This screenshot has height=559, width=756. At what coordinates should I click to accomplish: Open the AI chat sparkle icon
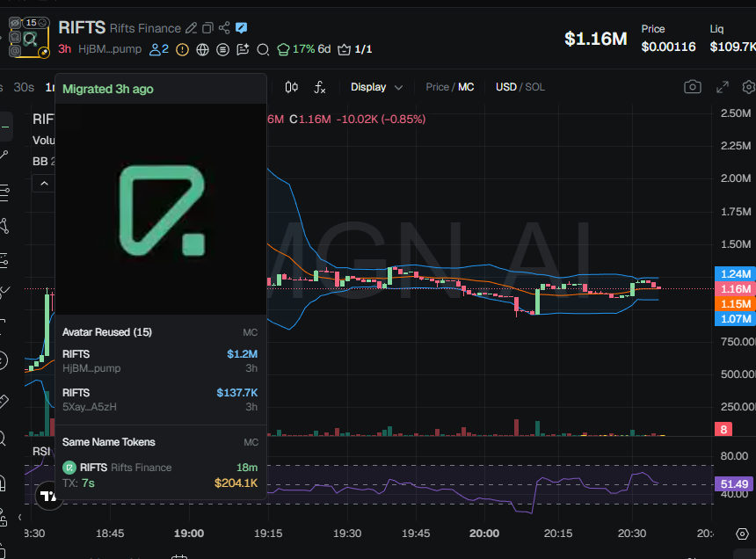(x=243, y=49)
